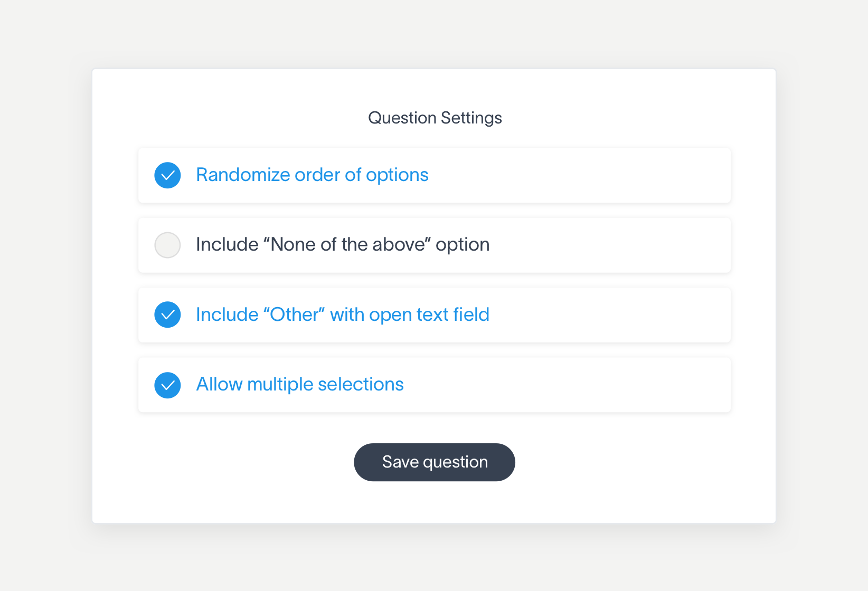Click the "Allow multiple selections" label
Image resolution: width=868 pixels, height=591 pixels.
point(299,385)
